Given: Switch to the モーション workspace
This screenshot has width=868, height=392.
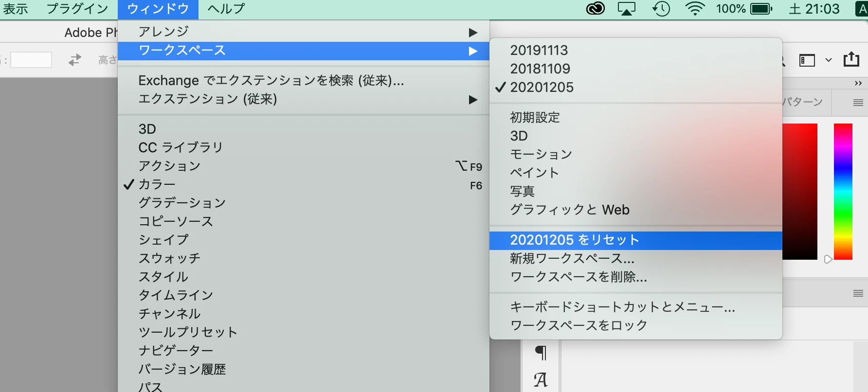Looking at the screenshot, I should click(636, 155).
